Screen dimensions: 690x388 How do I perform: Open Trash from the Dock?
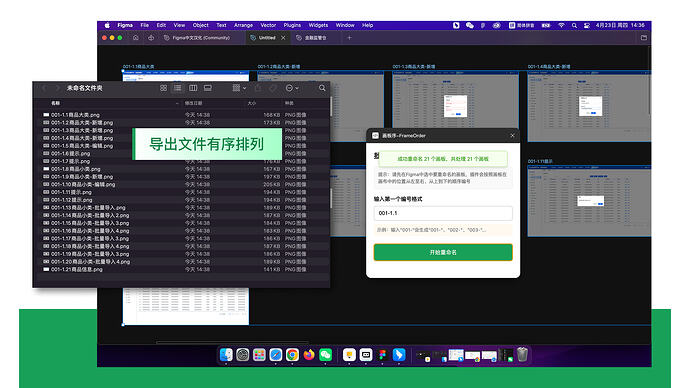click(x=522, y=355)
